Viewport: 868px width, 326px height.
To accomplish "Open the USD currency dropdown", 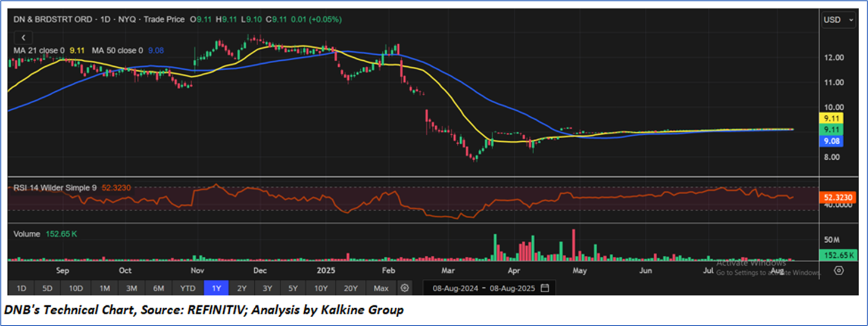I will [838, 20].
